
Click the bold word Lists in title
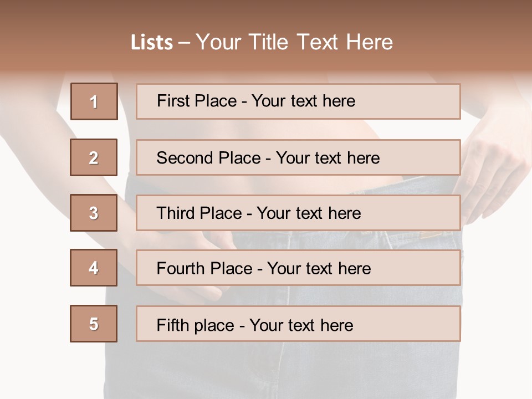[152, 43]
